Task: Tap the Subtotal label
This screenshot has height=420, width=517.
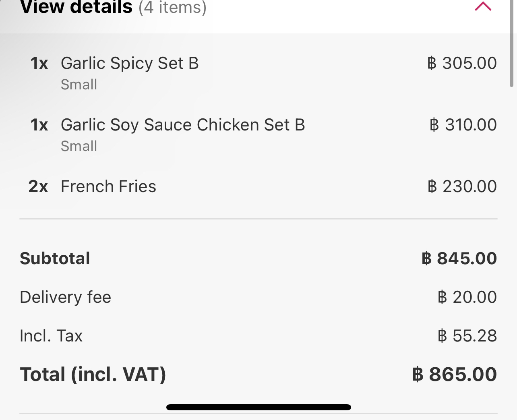Action: coord(55,259)
